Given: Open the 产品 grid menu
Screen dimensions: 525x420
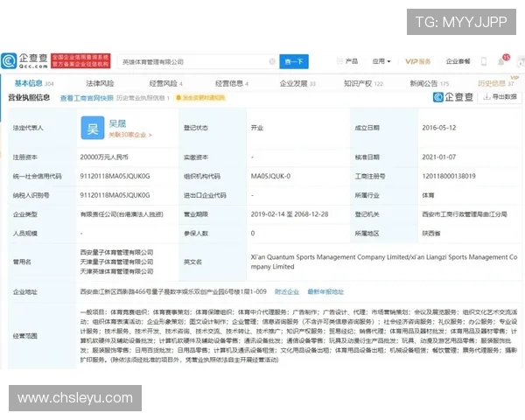Looking at the screenshot, I should tap(347, 61).
